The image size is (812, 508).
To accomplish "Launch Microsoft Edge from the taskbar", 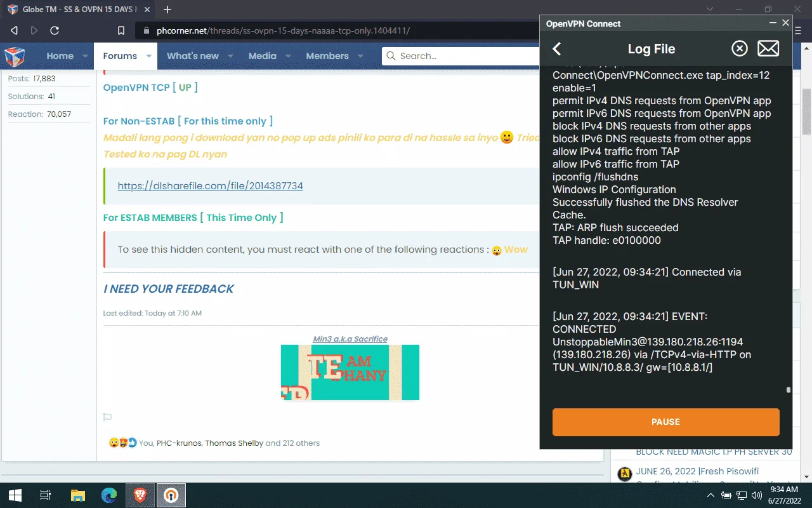I will [109, 495].
